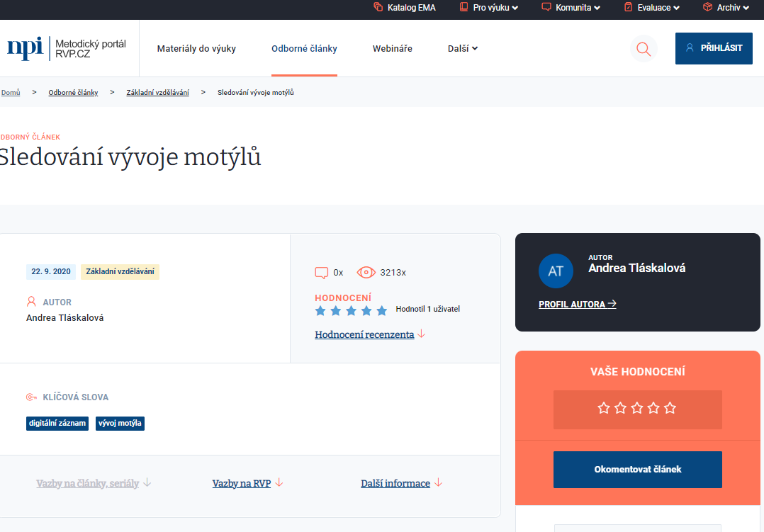Open the Profil autora link
Image resolution: width=764 pixels, height=532 pixels.
[x=577, y=305]
